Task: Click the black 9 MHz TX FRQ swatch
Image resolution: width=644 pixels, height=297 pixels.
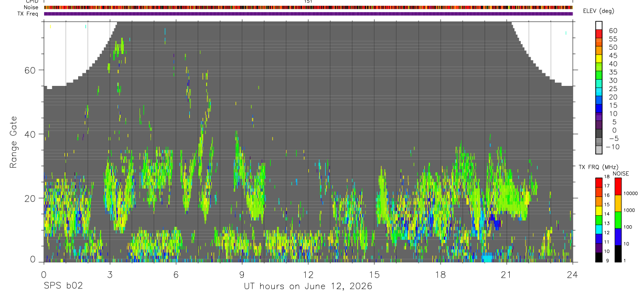Action: [x=599, y=258]
